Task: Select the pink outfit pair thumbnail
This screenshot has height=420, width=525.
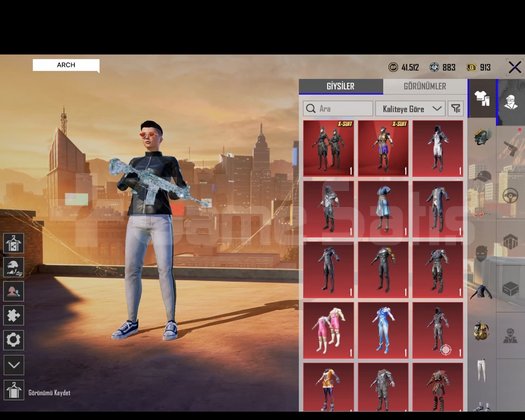Action: point(328,331)
